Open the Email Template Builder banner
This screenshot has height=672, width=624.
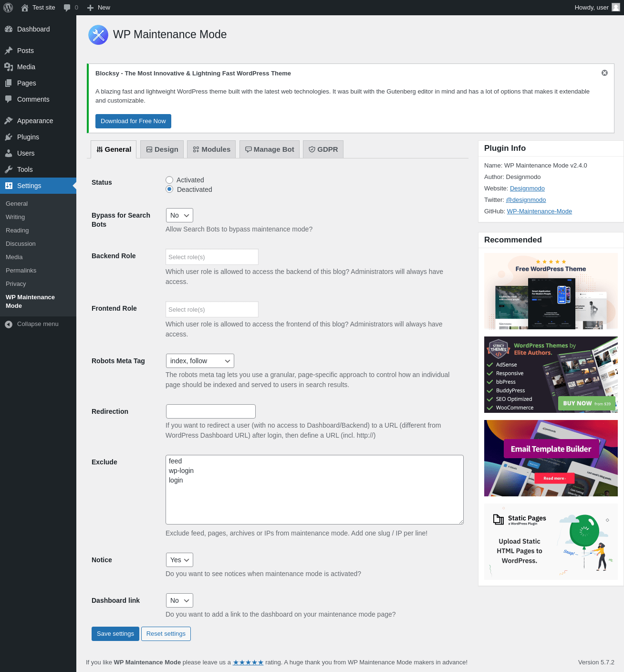551,458
